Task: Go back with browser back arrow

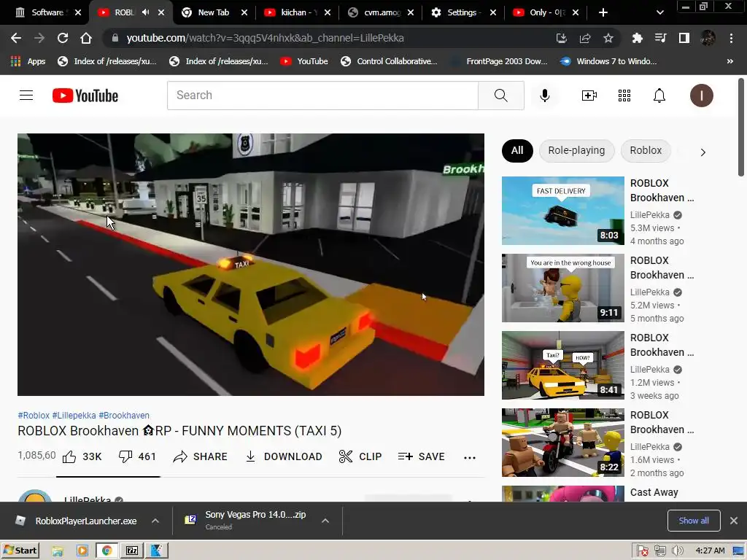Action: [16, 38]
